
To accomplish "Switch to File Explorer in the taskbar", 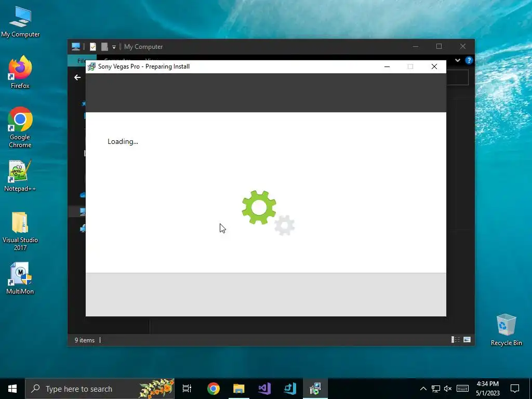I will click(x=239, y=389).
